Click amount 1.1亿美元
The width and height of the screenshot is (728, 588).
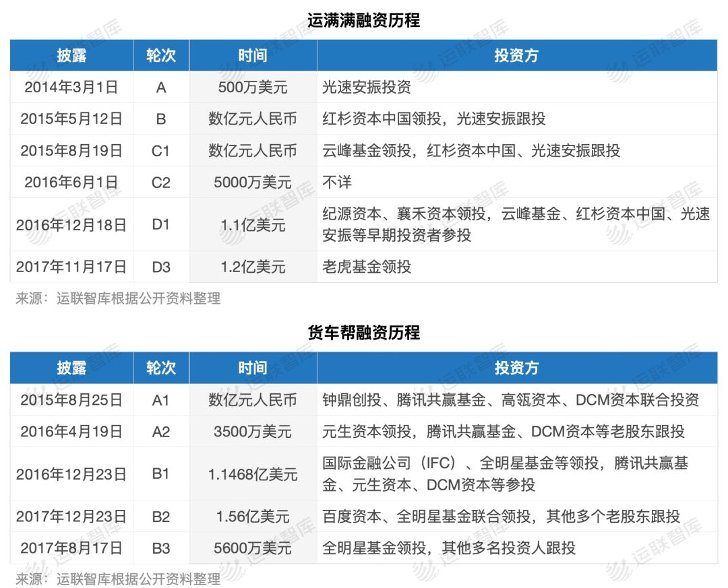(253, 225)
